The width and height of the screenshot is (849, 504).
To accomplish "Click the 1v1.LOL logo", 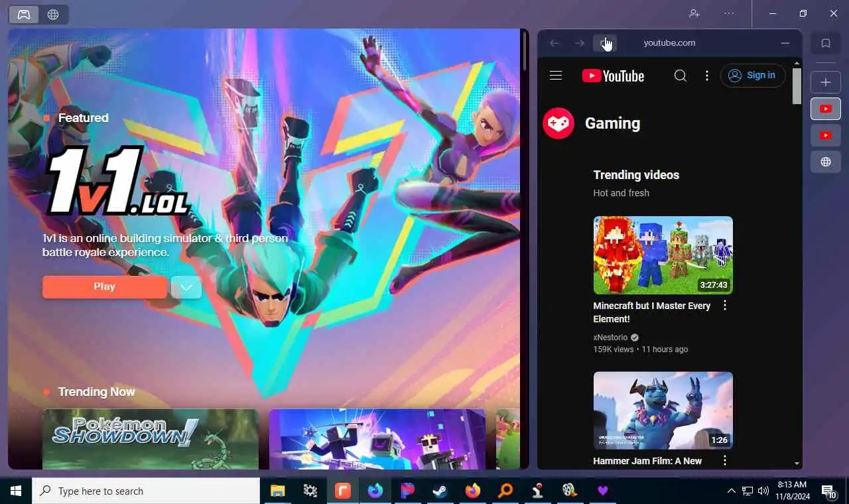I will [118, 180].
